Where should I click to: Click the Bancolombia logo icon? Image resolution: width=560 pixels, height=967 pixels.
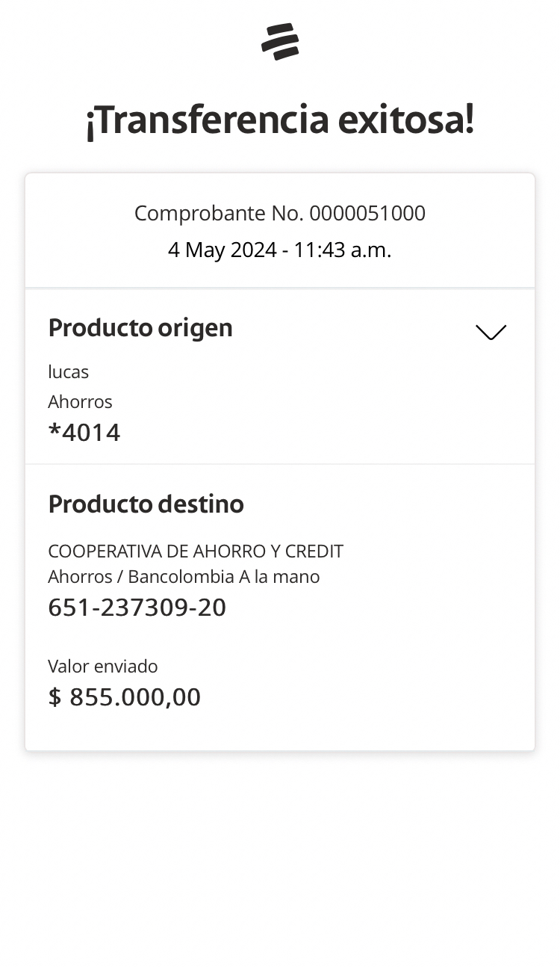[x=280, y=42]
